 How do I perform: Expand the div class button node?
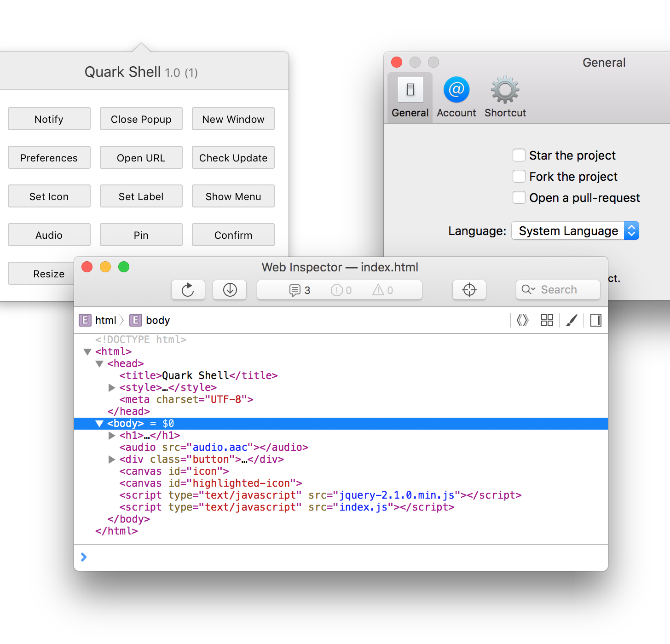click(111, 460)
